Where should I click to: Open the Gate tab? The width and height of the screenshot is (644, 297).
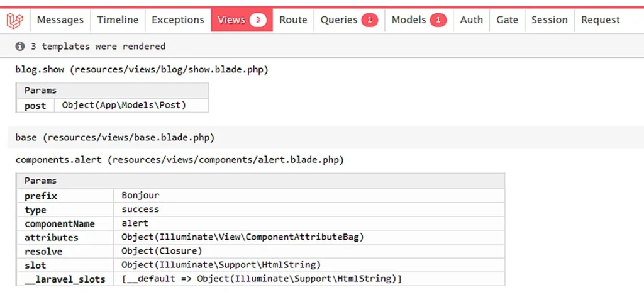coord(507,20)
